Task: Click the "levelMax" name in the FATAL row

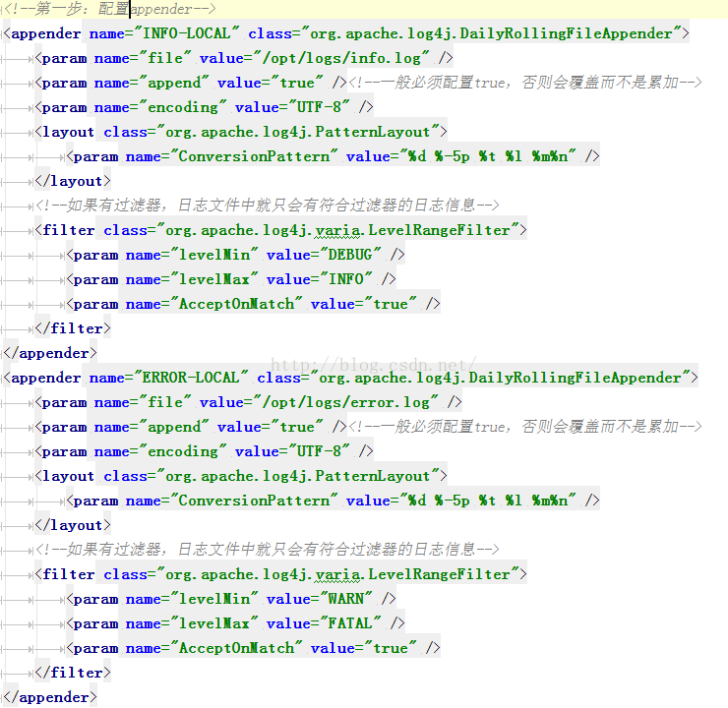Action: 214,623
